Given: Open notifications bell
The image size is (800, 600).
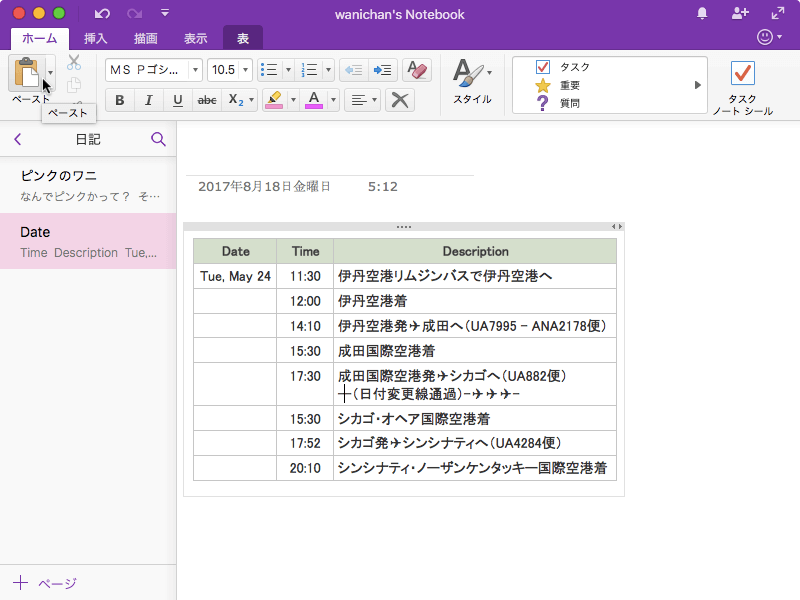Looking at the screenshot, I should coord(702,14).
